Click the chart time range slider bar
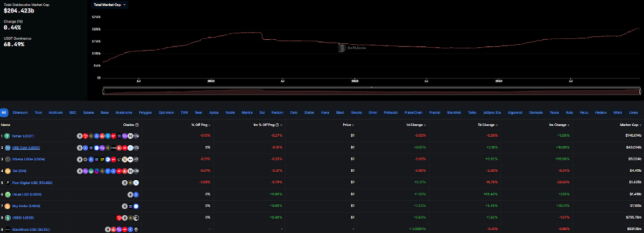Image resolution: width=644 pixels, height=233 pixels. coord(371,91)
